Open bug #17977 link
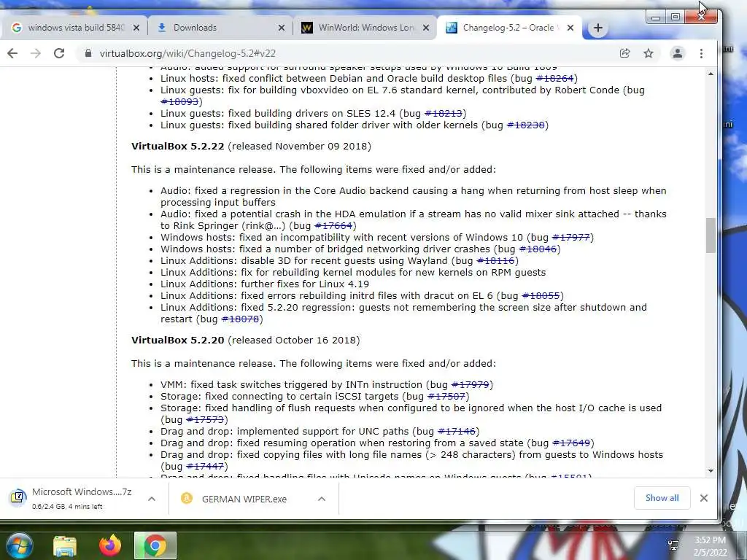747x560 pixels. (570, 238)
